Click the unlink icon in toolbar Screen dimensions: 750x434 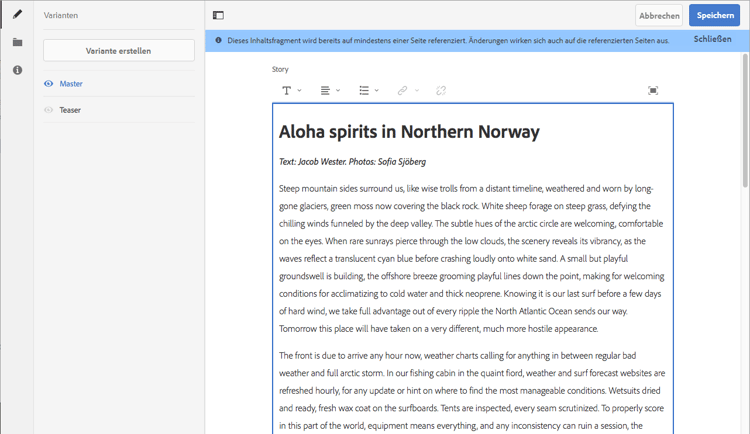point(441,90)
